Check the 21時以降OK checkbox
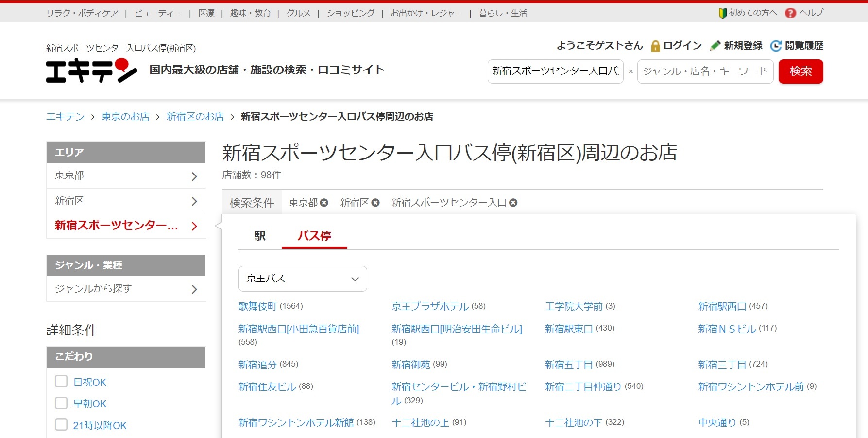Image resolution: width=868 pixels, height=438 pixels. pos(61,424)
